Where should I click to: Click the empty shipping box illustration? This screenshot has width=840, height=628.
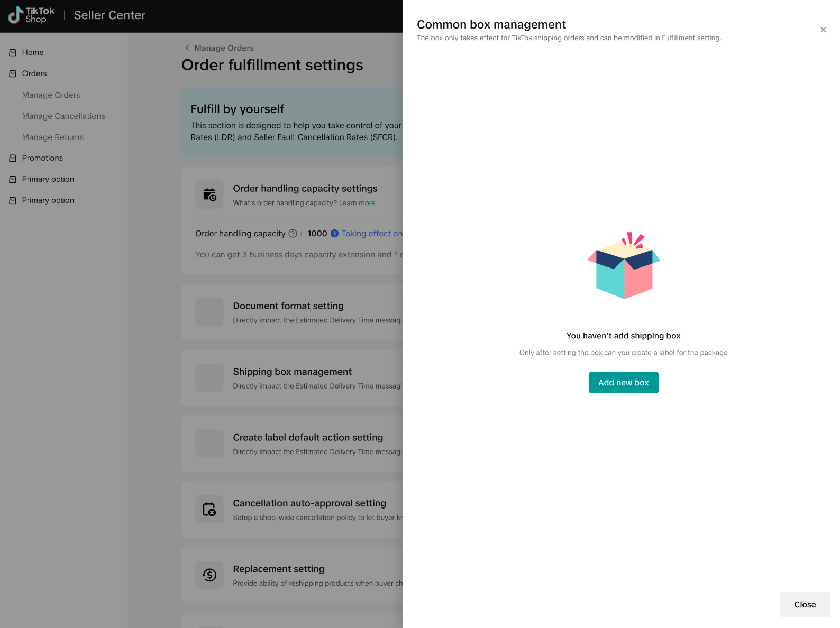624,266
